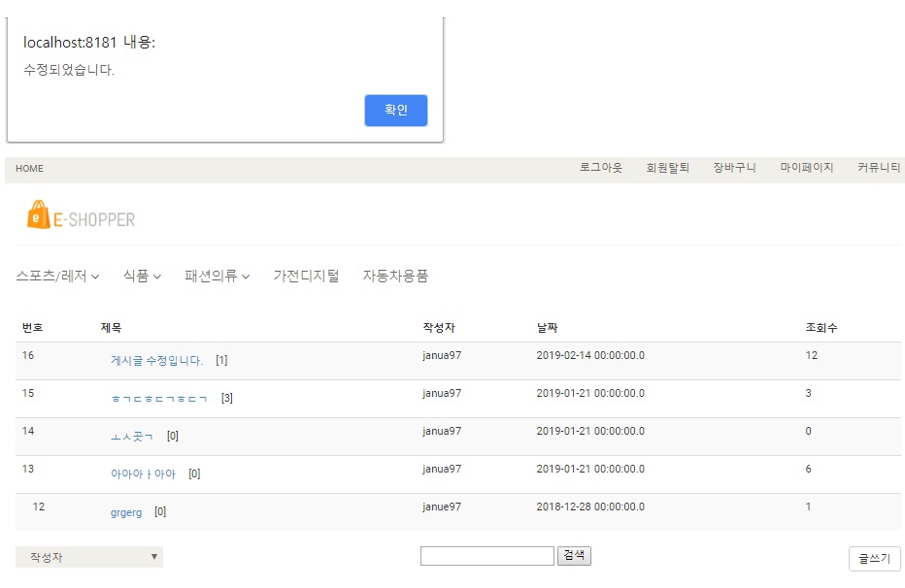Open the 작성자 search type dropdown
This screenshot has width=905, height=588.
(89, 557)
